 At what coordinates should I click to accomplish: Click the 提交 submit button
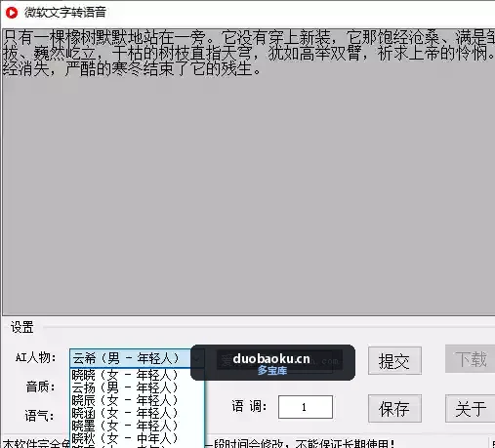tap(394, 361)
